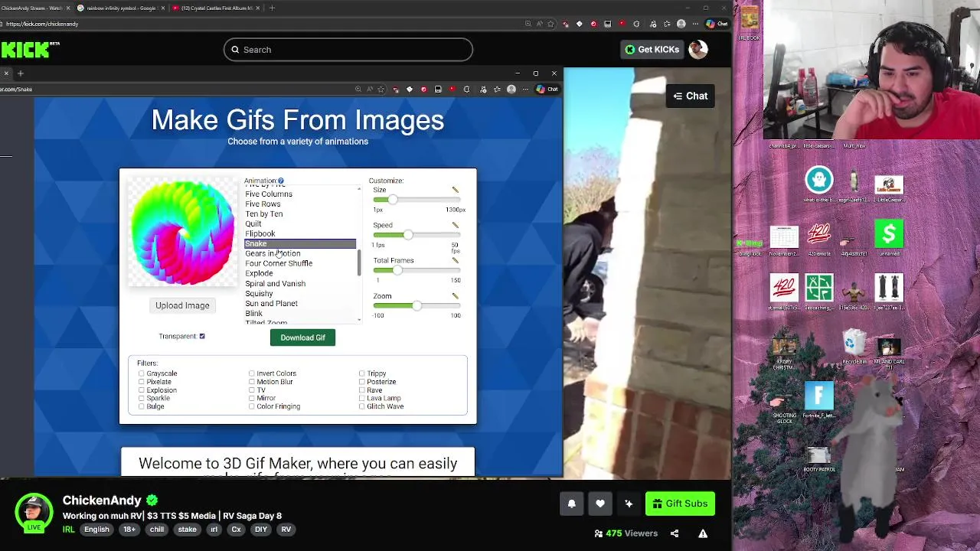Enable the Invert Colors filter
Screen dimensions: 980x551
[252, 373]
